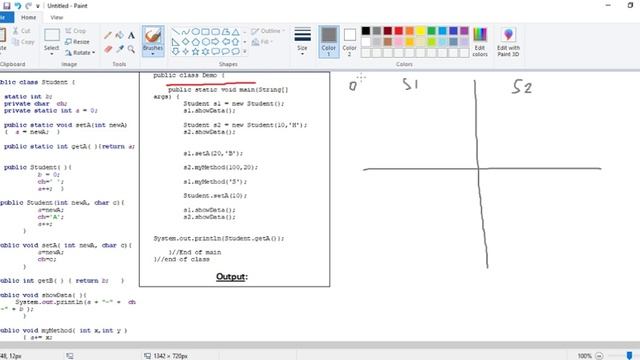Click the Cut button
The width and height of the screenshot is (640, 360).
[21, 31]
